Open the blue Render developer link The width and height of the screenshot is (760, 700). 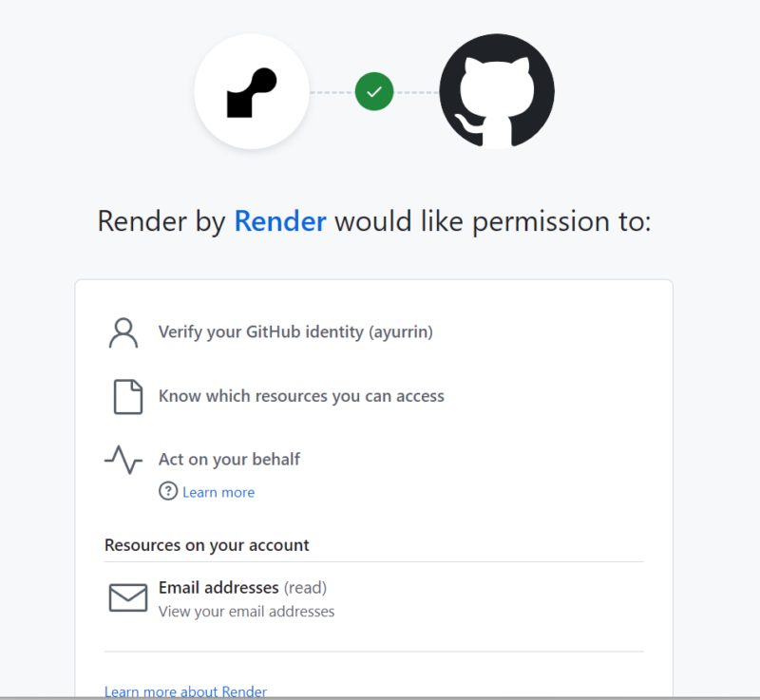(x=280, y=221)
